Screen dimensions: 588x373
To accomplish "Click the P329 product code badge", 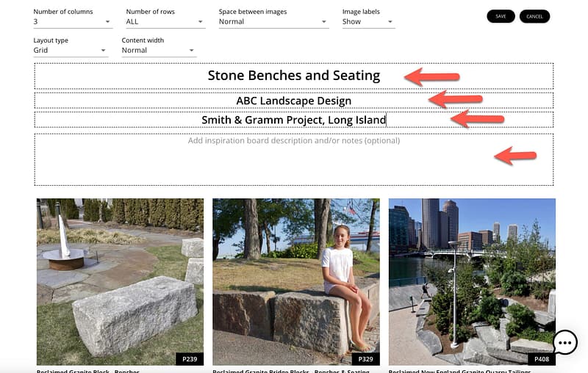I will (365, 359).
